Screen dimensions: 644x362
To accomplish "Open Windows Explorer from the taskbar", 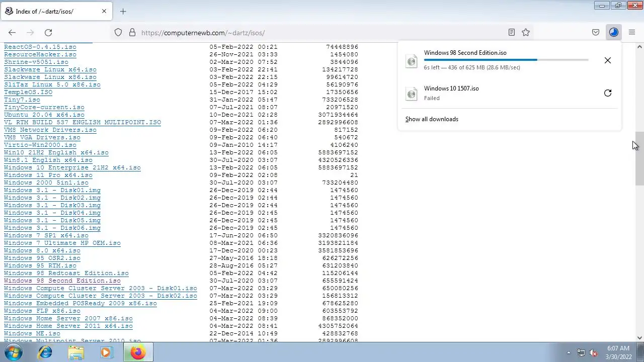I will pyautogui.click(x=76, y=352).
